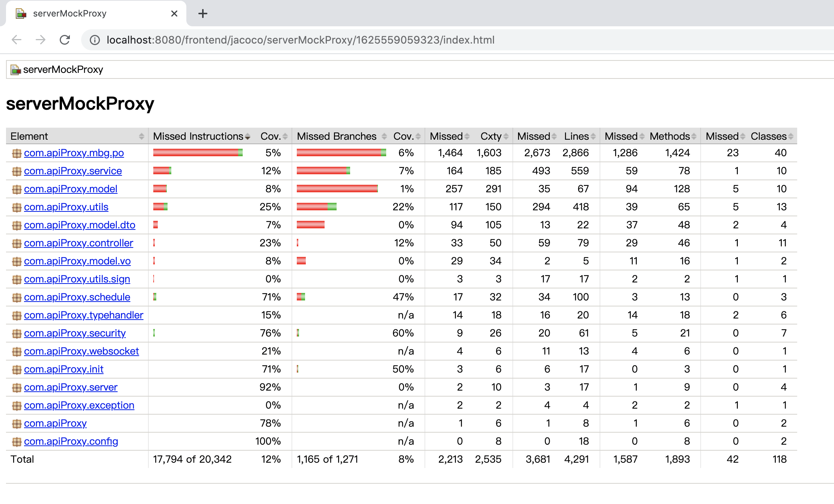Screen dimensions: 834x504
Task: Sort by Missed Instructions column header
Action: click(x=198, y=136)
